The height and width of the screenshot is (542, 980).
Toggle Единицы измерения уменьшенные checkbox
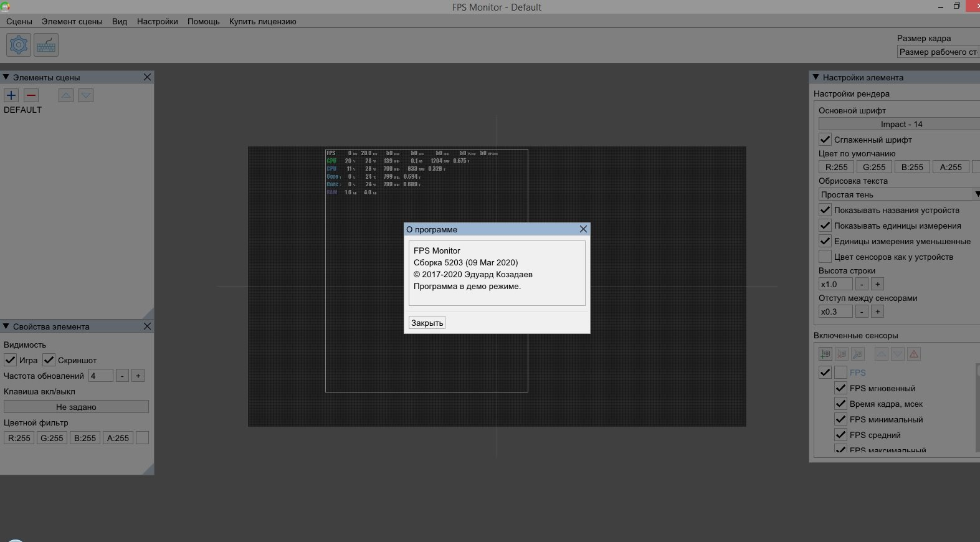tap(825, 241)
